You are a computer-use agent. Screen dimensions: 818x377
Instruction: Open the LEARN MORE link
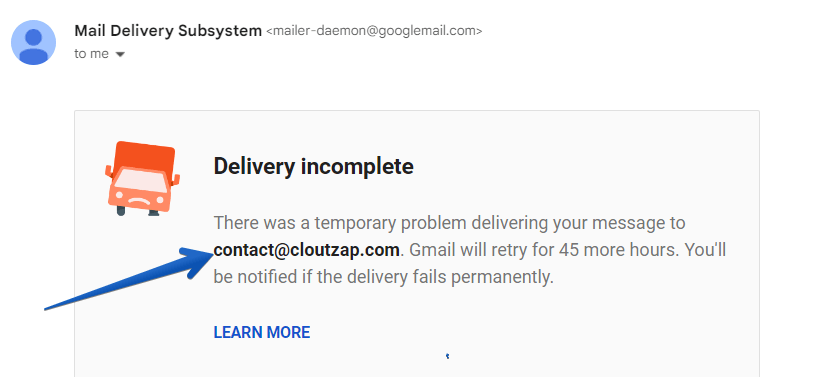262,332
